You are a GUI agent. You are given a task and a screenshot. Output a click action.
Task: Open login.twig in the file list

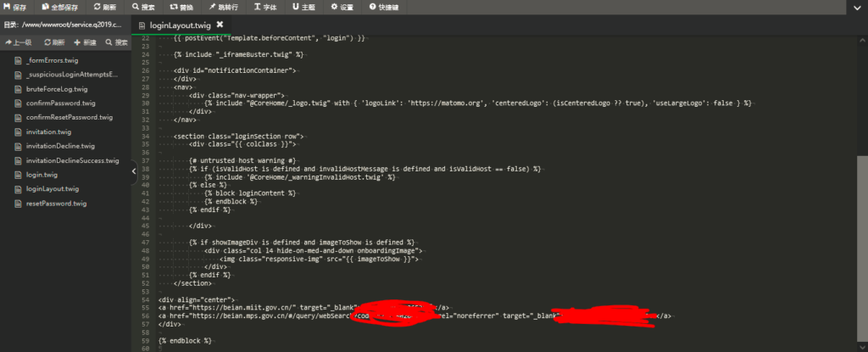click(42, 175)
